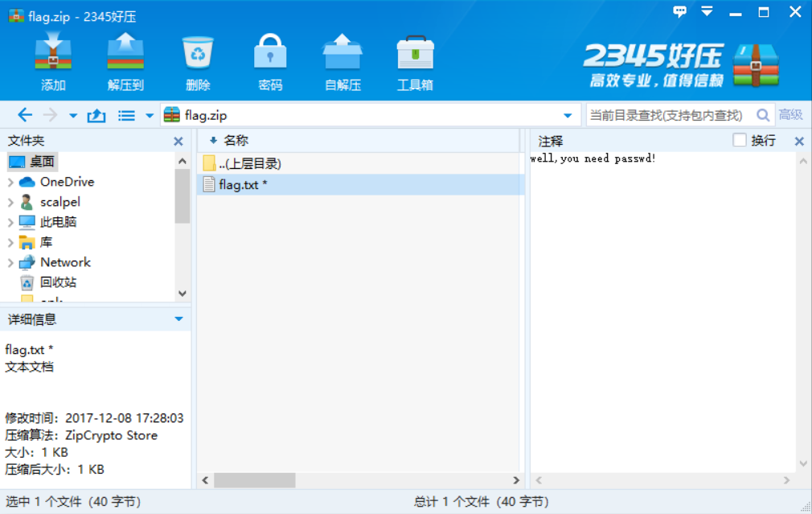The width and height of the screenshot is (812, 514).
Task: Expand the OneDrive tree node
Action: pos(10,182)
